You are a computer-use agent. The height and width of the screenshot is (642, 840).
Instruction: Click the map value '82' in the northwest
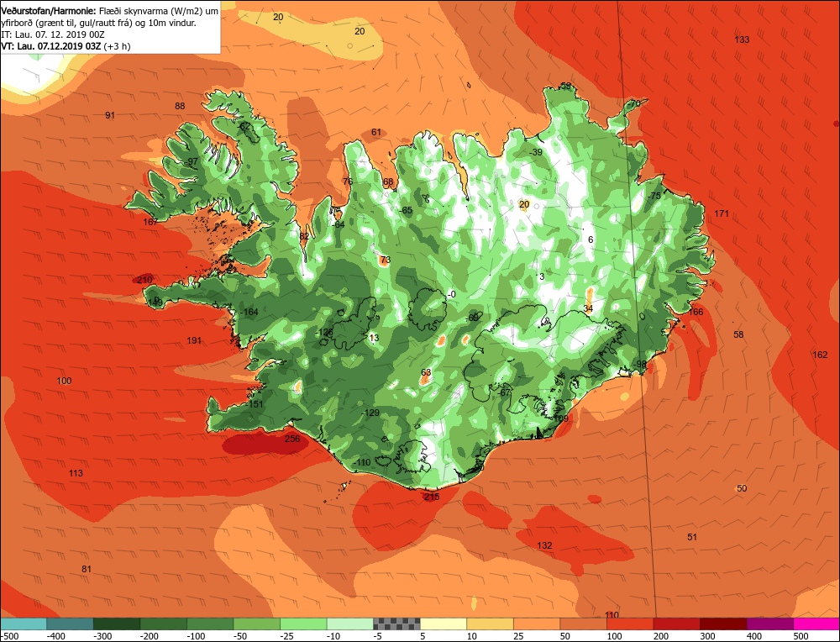tap(304, 236)
